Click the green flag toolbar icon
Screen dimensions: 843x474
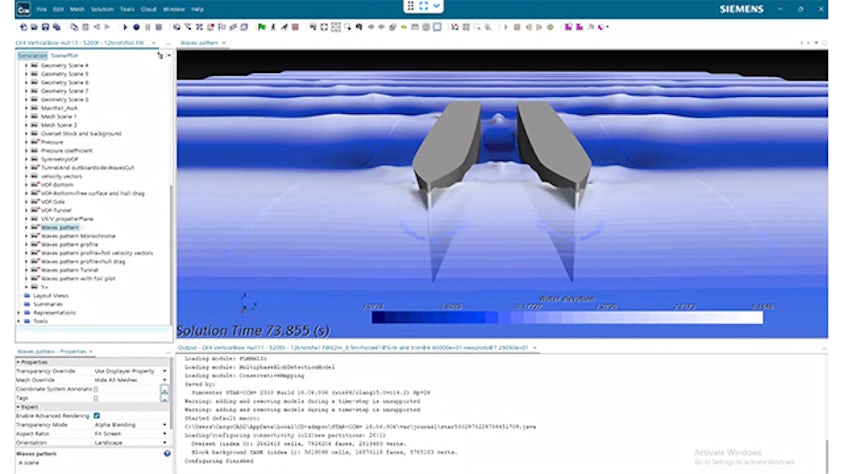point(262,27)
